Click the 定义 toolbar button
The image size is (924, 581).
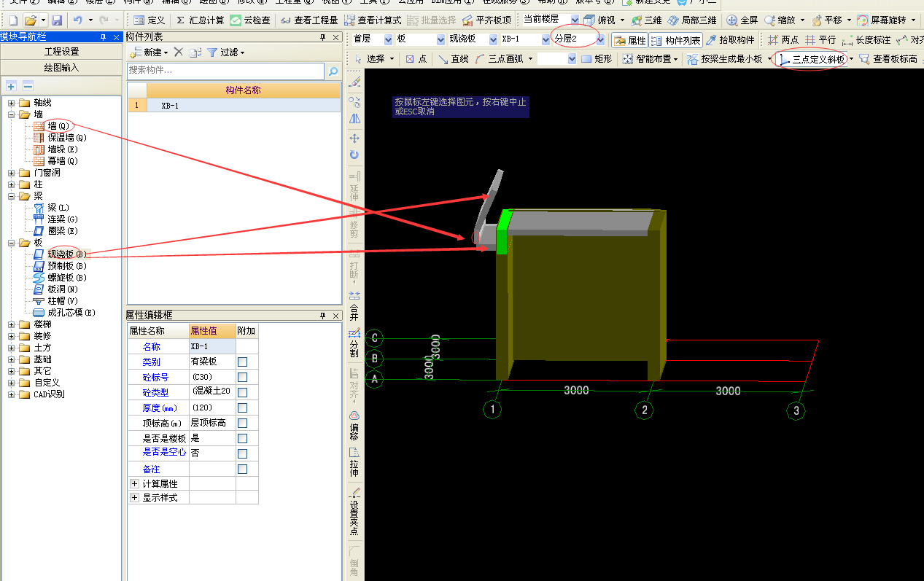149,20
